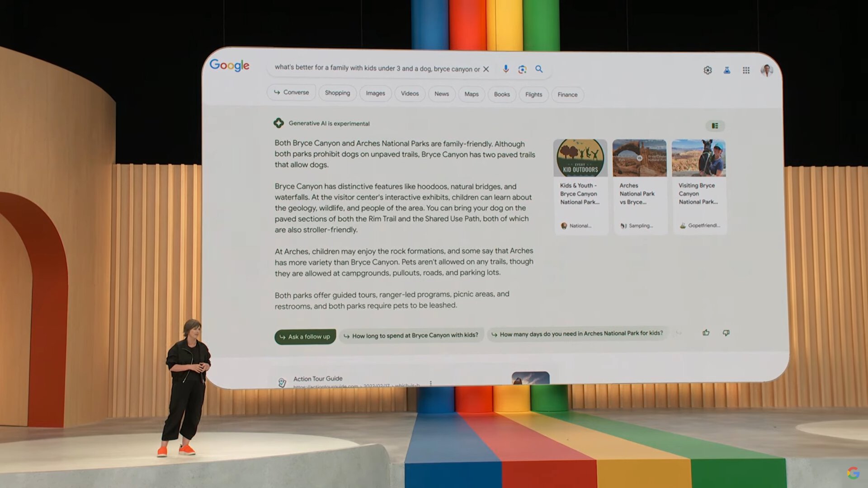Click the Google Lens camera search icon
The width and height of the screenshot is (868, 488).
[x=521, y=69]
